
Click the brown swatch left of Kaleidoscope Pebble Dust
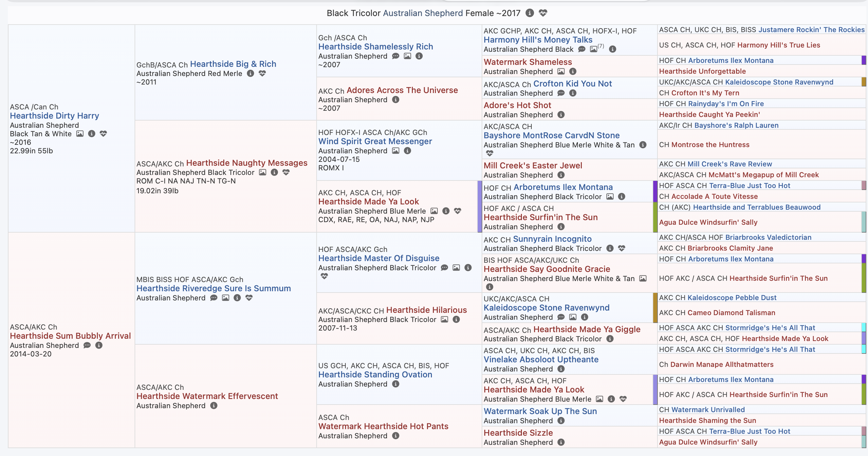pyautogui.click(x=656, y=308)
